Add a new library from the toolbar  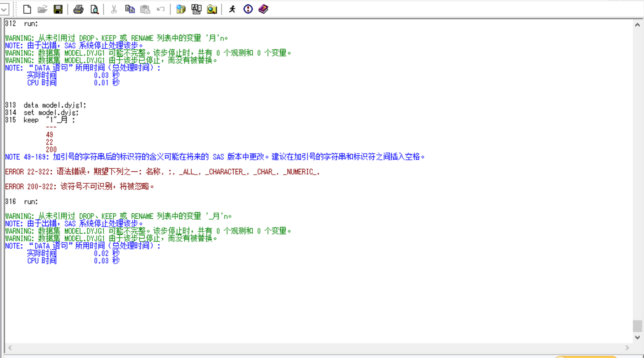click(x=180, y=9)
